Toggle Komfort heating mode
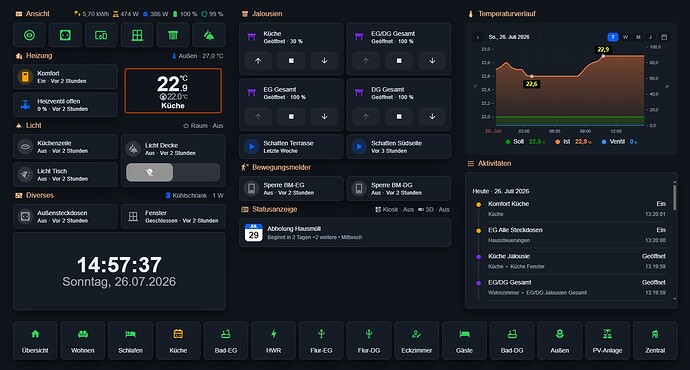 click(65, 77)
